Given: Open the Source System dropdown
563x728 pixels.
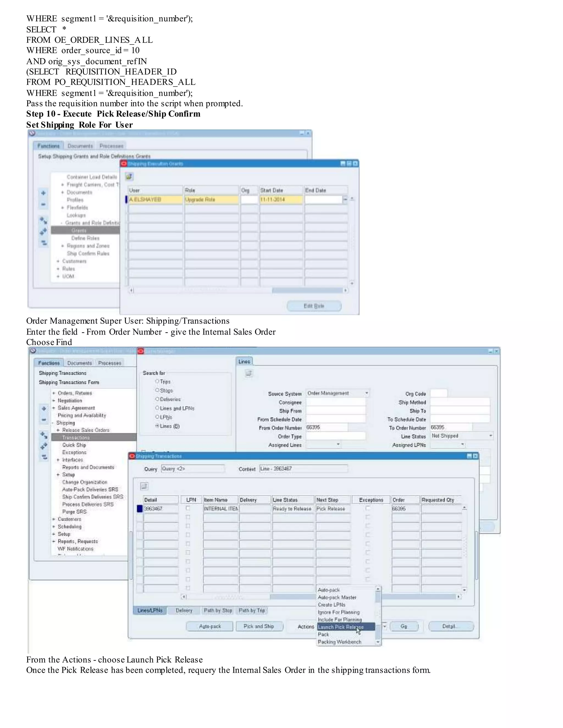Looking at the screenshot, I should (366, 393).
